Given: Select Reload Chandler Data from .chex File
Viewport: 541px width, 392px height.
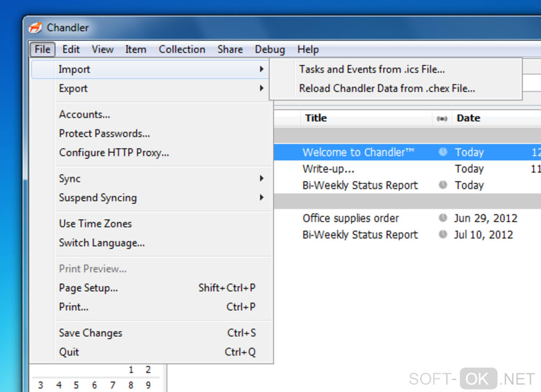Looking at the screenshot, I should (387, 89).
